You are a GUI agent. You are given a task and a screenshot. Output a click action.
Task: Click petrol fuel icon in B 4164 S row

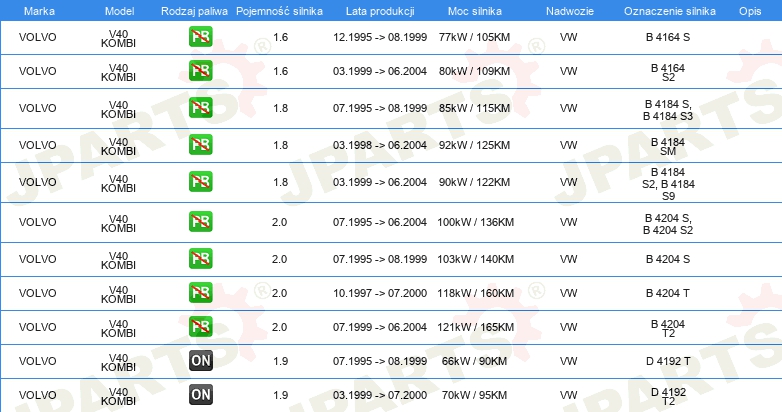[200, 37]
